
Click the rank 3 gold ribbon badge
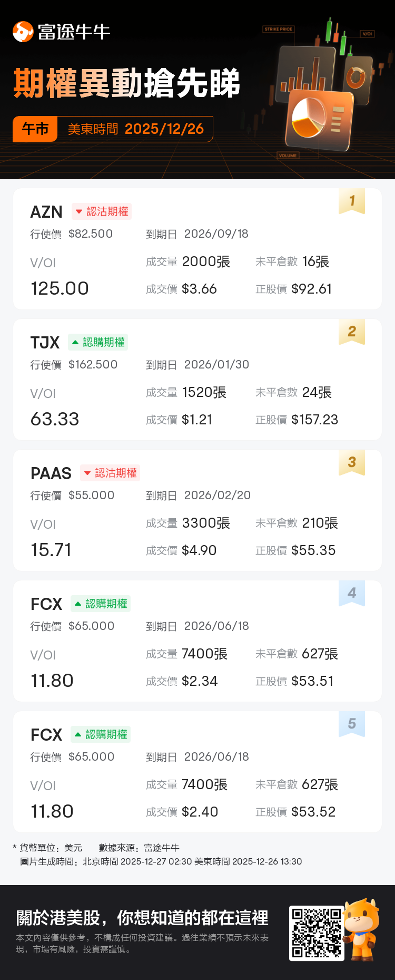352,462
